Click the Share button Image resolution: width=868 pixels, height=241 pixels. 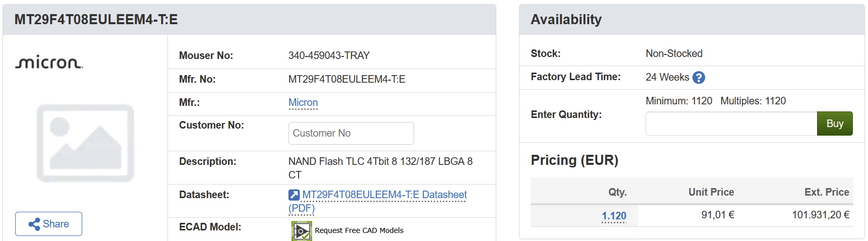click(48, 224)
